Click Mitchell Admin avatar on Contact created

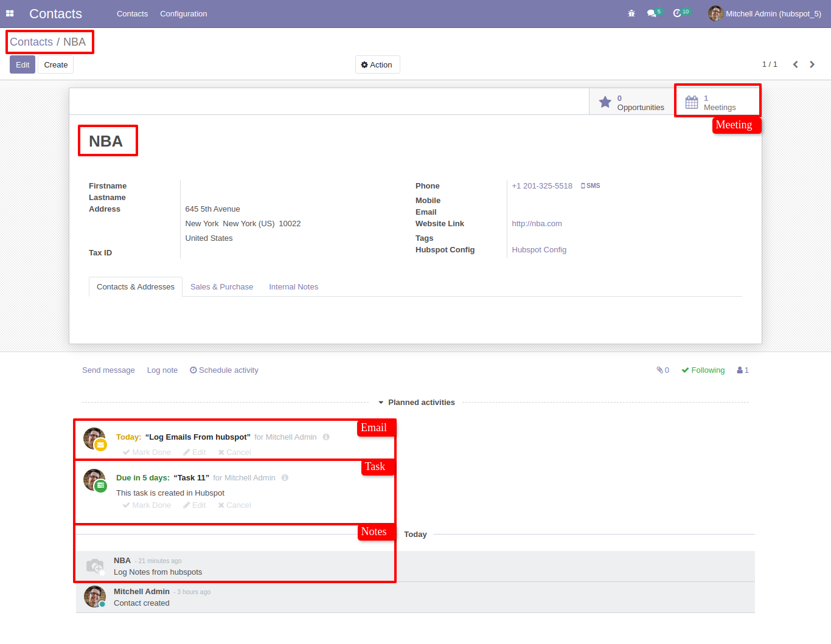[94, 597]
